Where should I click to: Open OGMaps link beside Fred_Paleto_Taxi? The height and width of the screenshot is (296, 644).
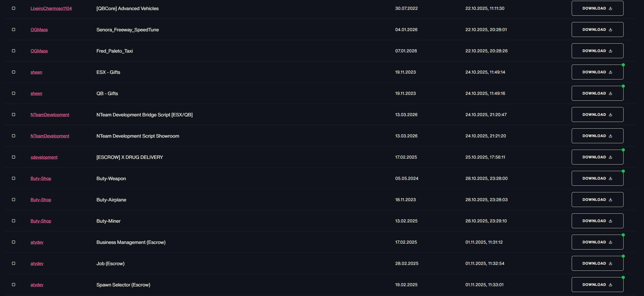(39, 51)
